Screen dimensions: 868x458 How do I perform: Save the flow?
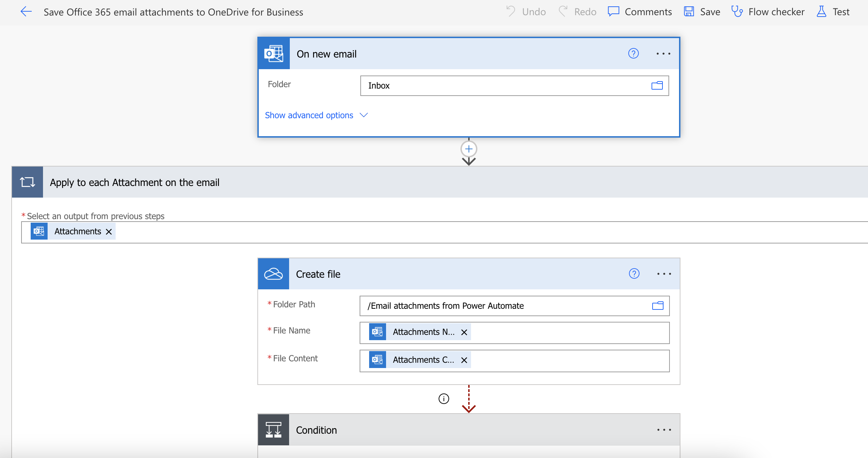[702, 12]
